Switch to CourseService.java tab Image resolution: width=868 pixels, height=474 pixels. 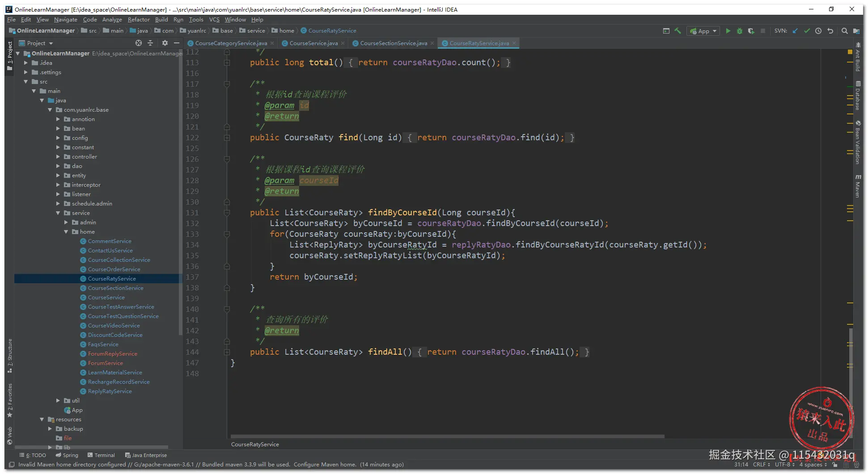pos(313,43)
